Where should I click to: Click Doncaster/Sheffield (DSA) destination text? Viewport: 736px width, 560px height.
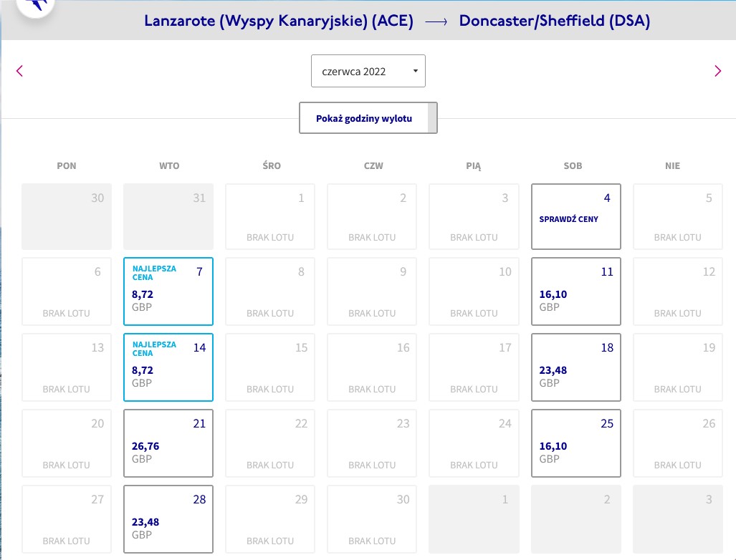click(x=555, y=21)
